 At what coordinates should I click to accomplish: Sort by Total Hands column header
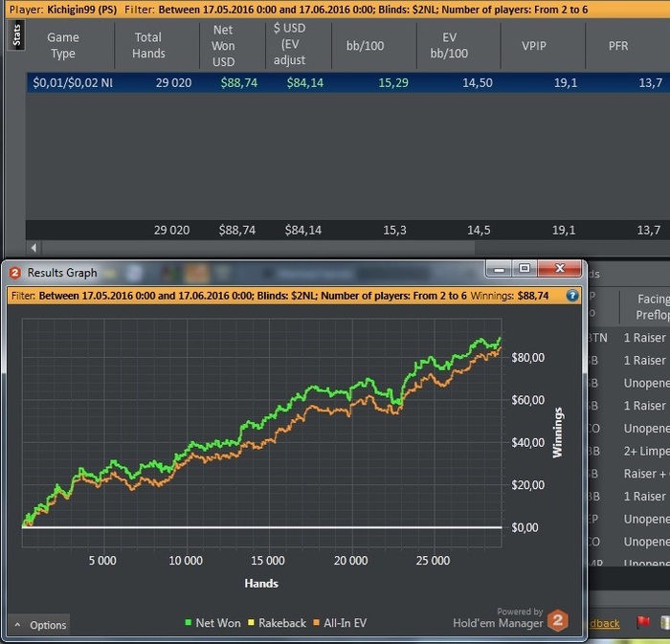[148, 45]
